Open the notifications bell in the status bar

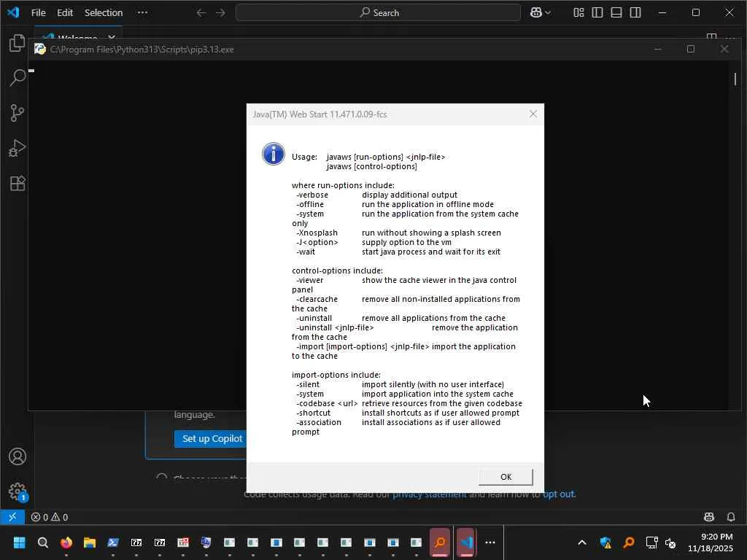(x=731, y=517)
